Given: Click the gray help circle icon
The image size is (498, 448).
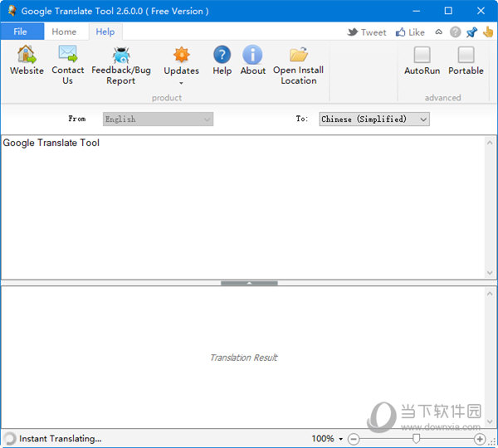Looking at the screenshot, I should click(455, 32).
